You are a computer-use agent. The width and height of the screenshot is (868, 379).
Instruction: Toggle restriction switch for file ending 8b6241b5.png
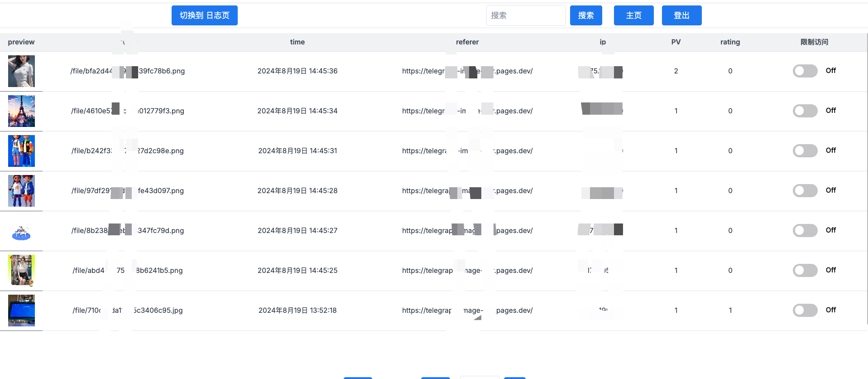tap(805, 270)
